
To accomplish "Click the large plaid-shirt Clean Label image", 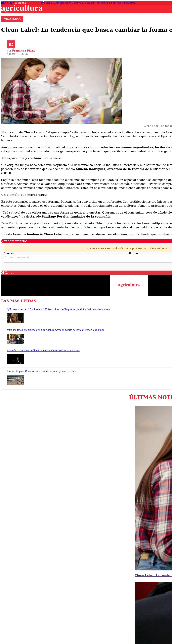I will [x=153, y=488].
